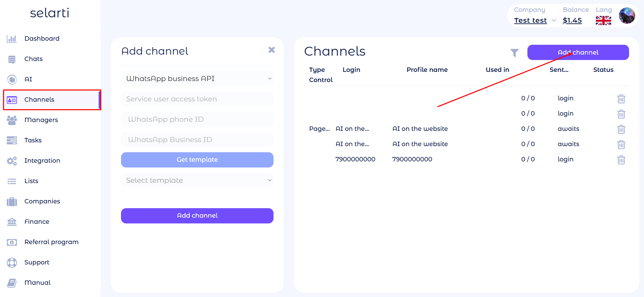The image size is (644, 297).
Task: Open the user profile avatar
Action: click(x=627, y=16)
